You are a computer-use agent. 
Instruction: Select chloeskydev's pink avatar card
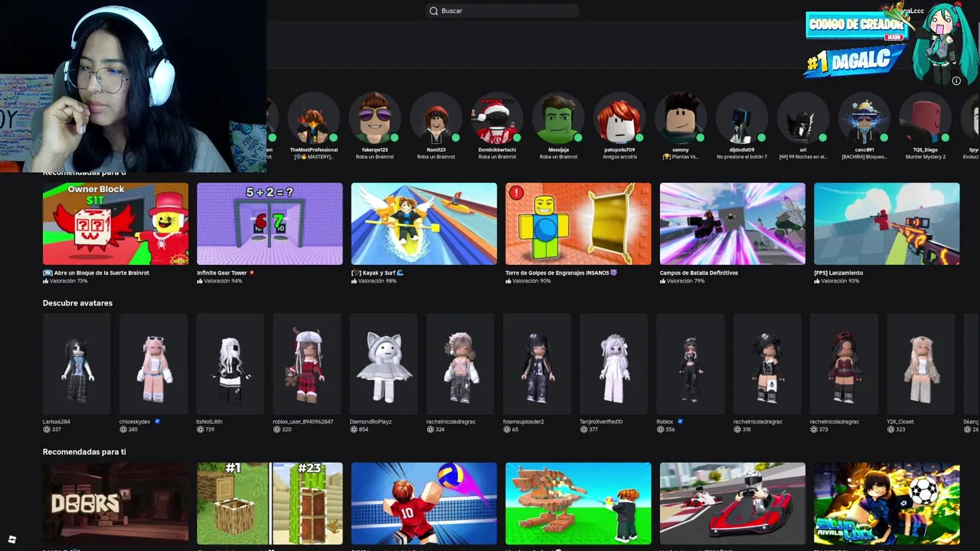pyautogui.click(x=153, y=364)
